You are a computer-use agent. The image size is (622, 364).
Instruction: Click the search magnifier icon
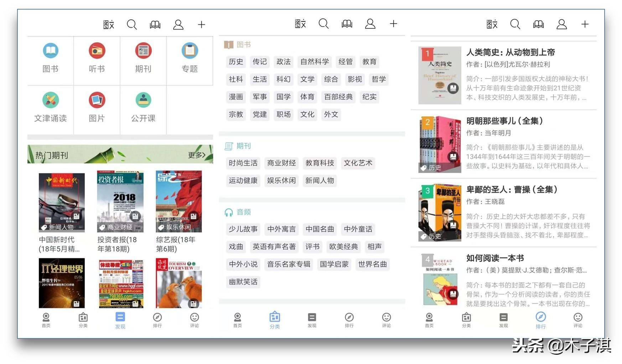[132, 24]
